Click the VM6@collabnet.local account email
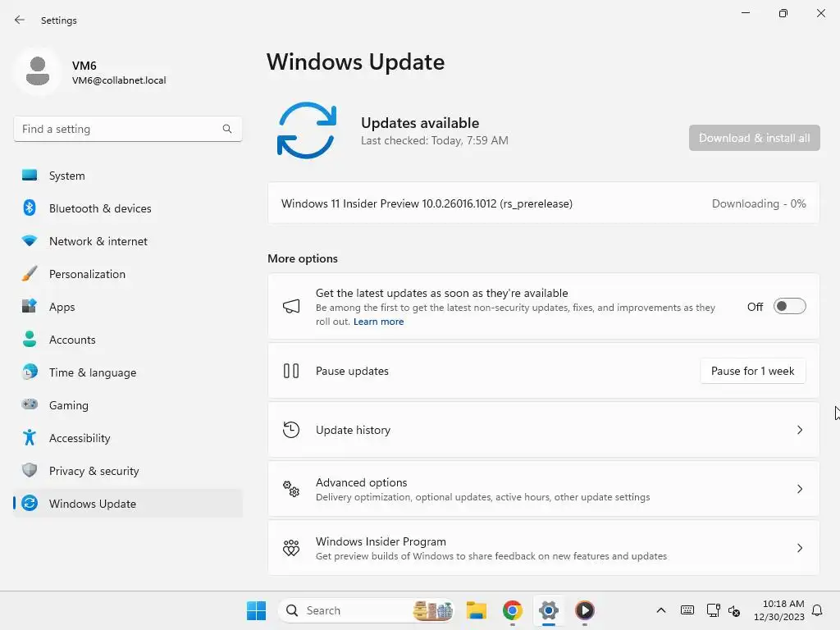Viewport: 840px width, 630px height. (x=119, y=80)
